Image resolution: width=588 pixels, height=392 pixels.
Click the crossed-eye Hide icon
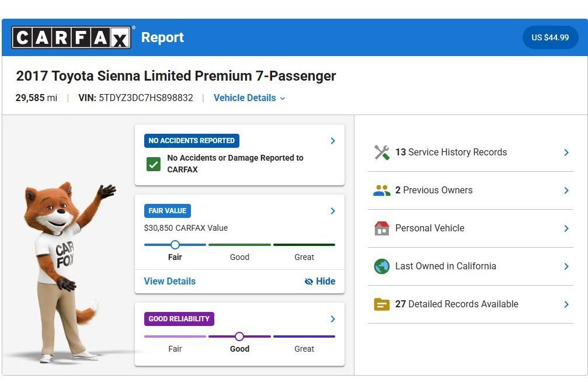(x=309, y=282)
